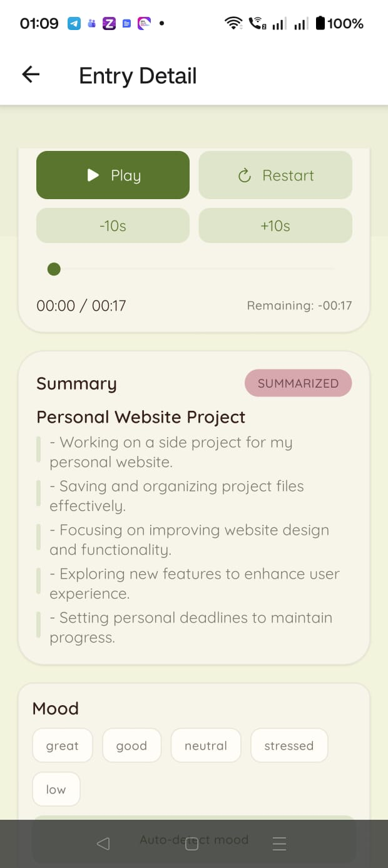Restart the audio playback

pyautogui.click(x=275, y=175)
